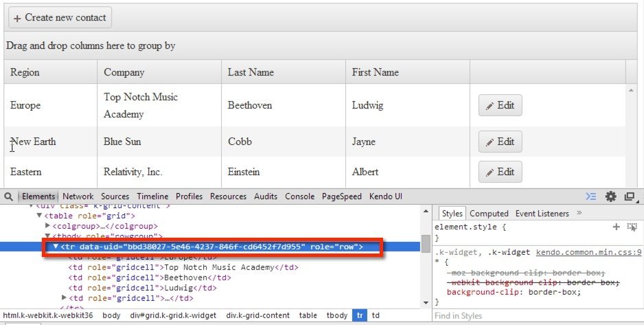
Task: Click the Blue Sun company cell
Action: (x=159, y=142)
